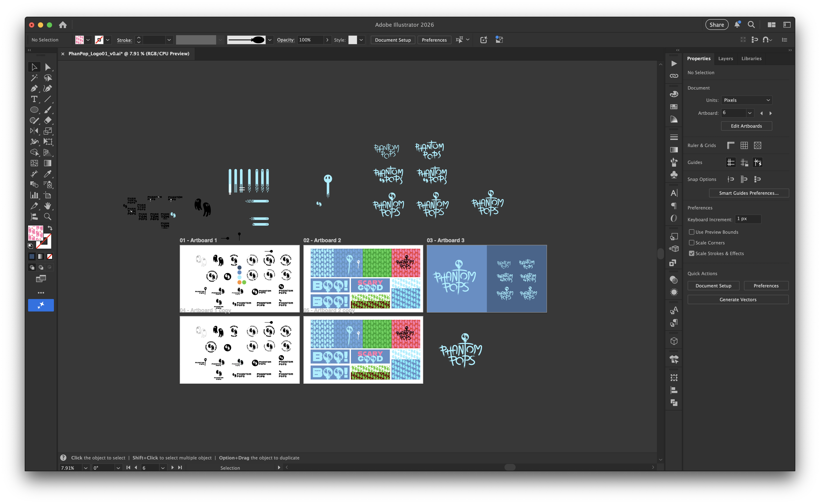This screenshot has height=504, width=820.
Task: Click Generate Vectors button
Action: (738, 299)
